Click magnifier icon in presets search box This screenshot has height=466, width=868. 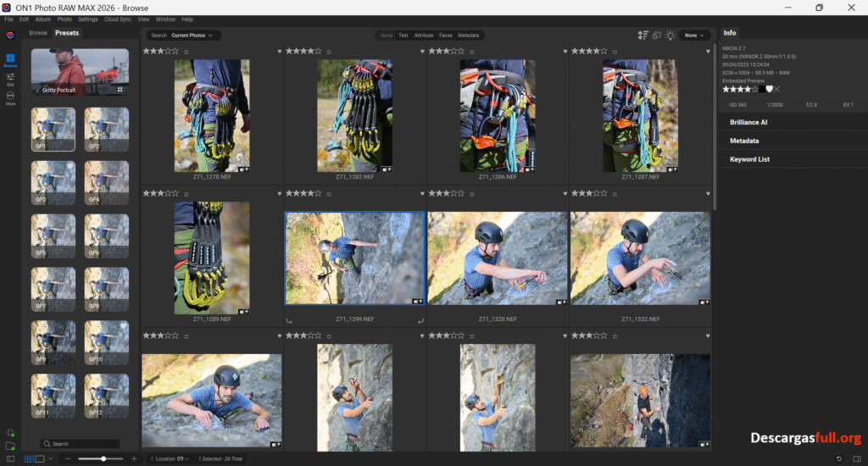click(47, 444)
